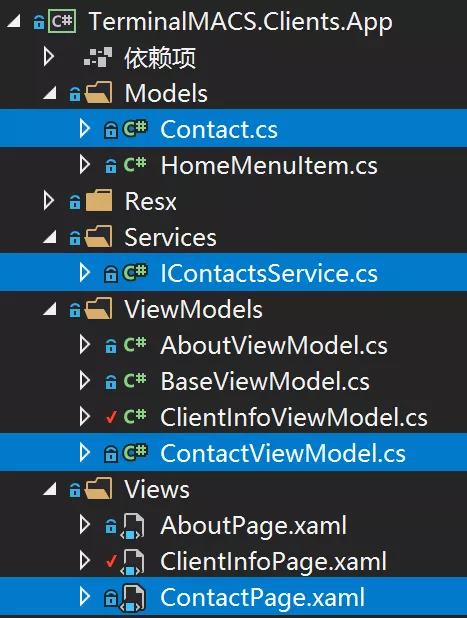Select the ViewModels folder label

(x=193, y=309)
